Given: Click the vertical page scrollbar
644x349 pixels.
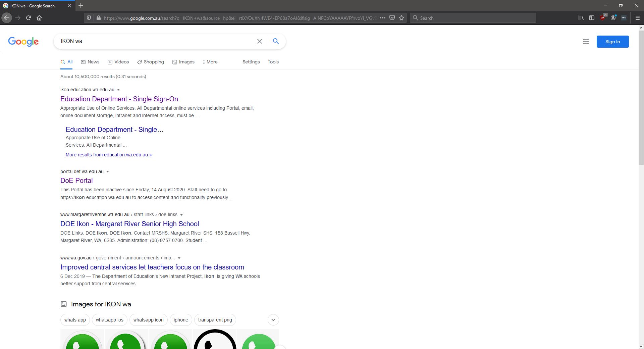Looking at the screenshot, I should click(641, 98).
